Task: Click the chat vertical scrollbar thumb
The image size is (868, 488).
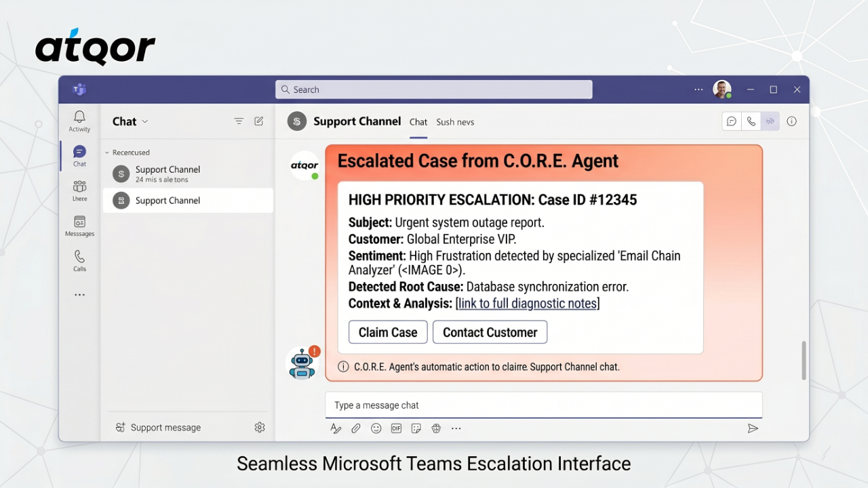Action: (804, 361)
